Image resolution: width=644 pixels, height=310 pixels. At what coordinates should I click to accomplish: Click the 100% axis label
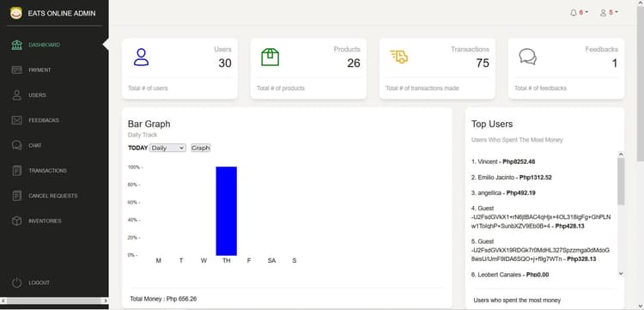[135, 167]
